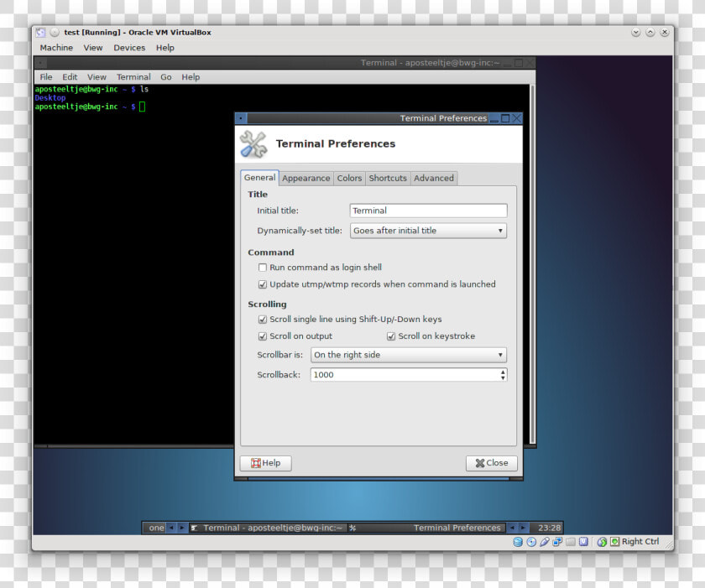Viewport: 705px width, 588px height.
Task: Click the 'Terminal Preferences' heading text
Action: [336, 143]
